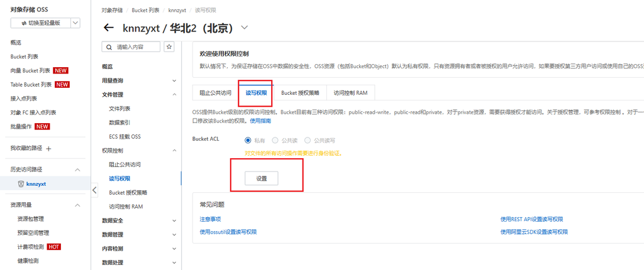Click 对象存储 in the breadcrumb

tap(112, 10)
